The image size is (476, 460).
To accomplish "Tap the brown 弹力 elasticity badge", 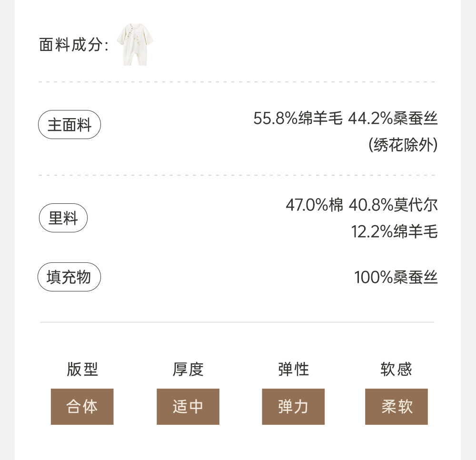I will [293, 407].
